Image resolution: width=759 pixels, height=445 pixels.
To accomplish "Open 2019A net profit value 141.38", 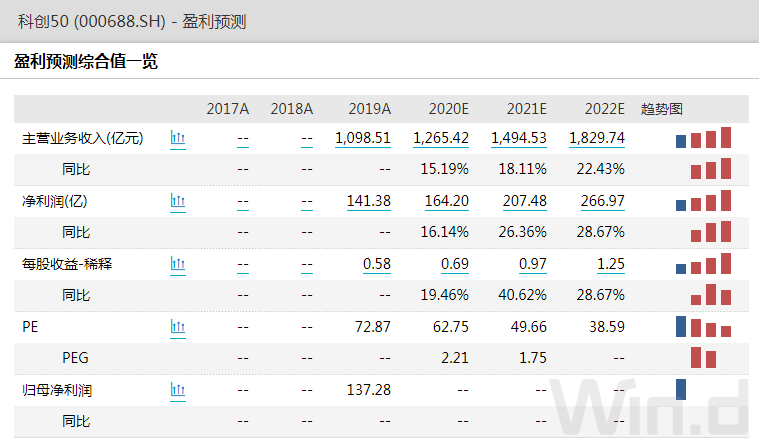I will click(x=369, y=201).
